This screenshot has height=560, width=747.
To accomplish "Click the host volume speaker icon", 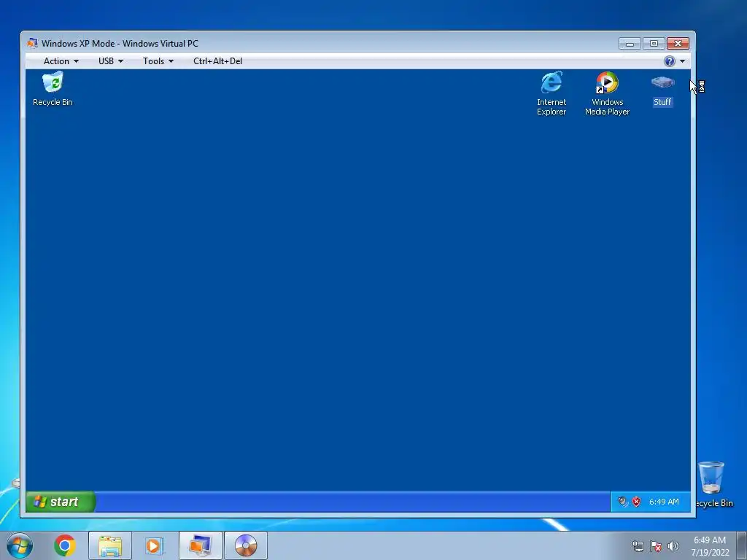I will point(673,545).
